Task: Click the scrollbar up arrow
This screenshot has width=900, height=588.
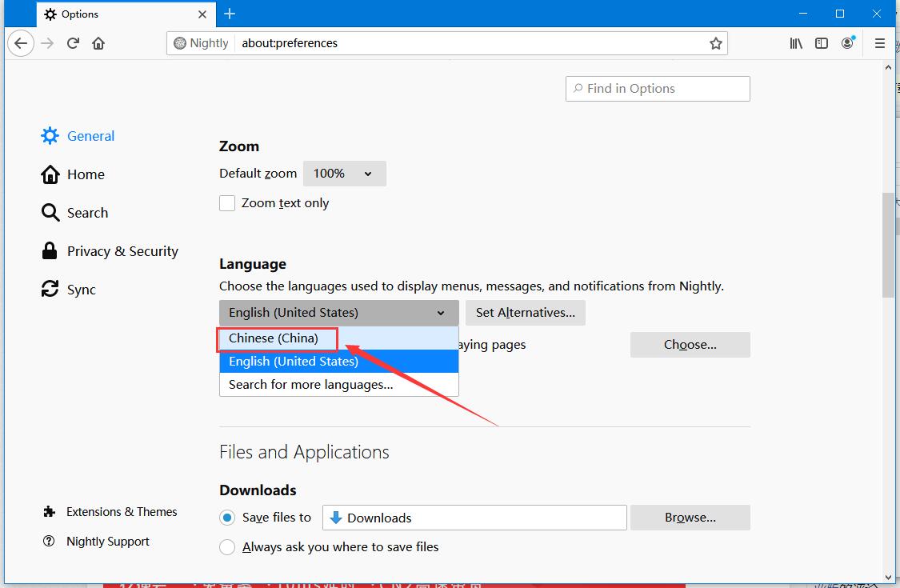Action: [888, 67]
